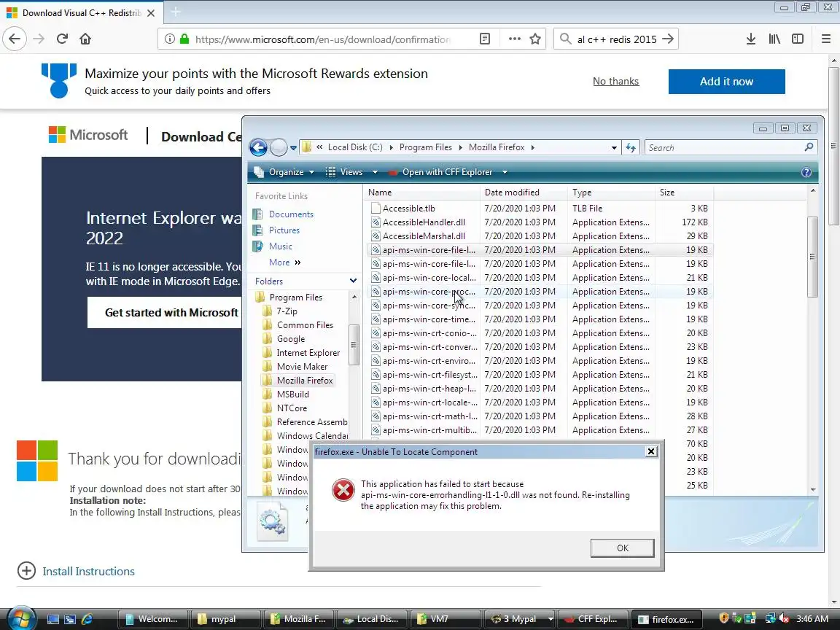
Task: Open a new Firefox tab
Action: [176, 11]
